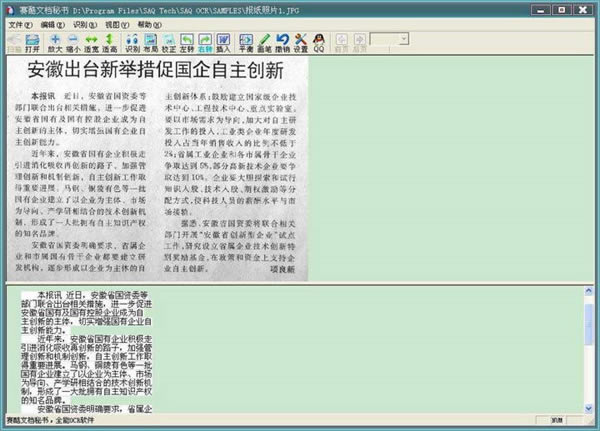
Task: Open the 帮助(H) menu
Action: point(149,23)
